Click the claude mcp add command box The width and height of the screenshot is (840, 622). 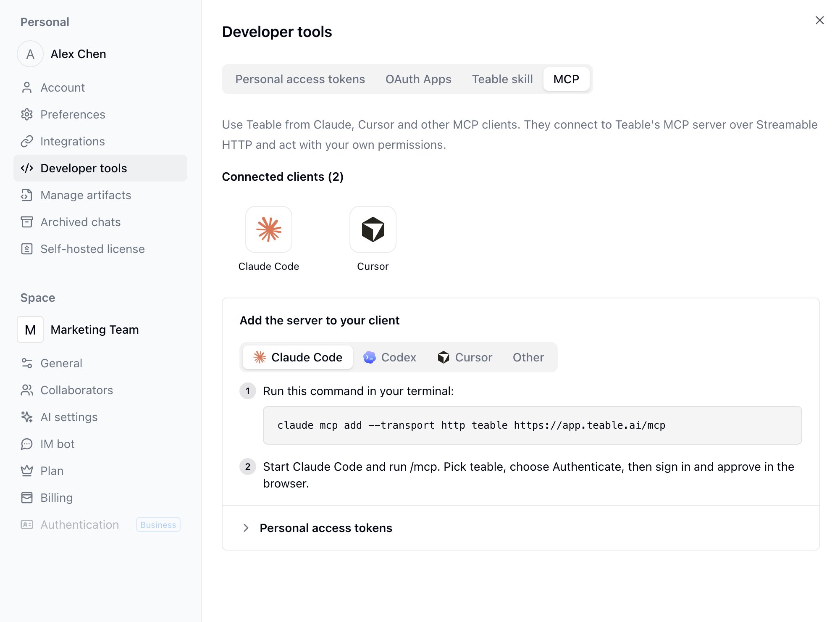point(532,425)
